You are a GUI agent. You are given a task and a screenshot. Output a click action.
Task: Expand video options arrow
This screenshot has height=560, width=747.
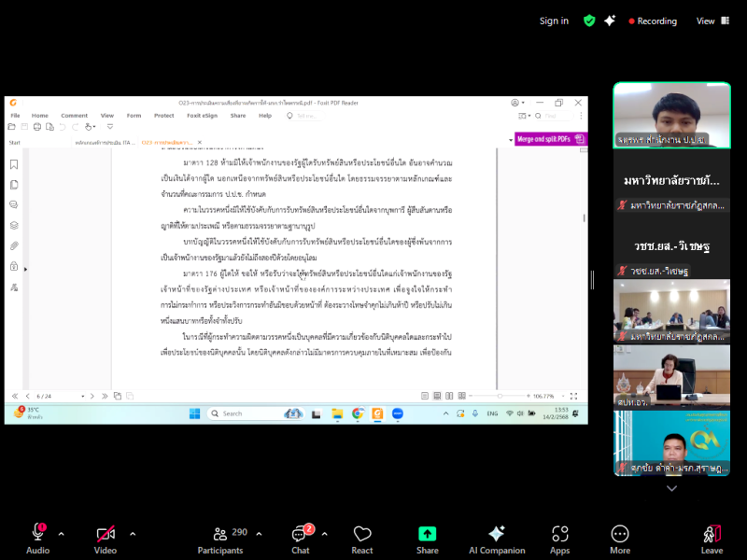click(x=133, y=534)
